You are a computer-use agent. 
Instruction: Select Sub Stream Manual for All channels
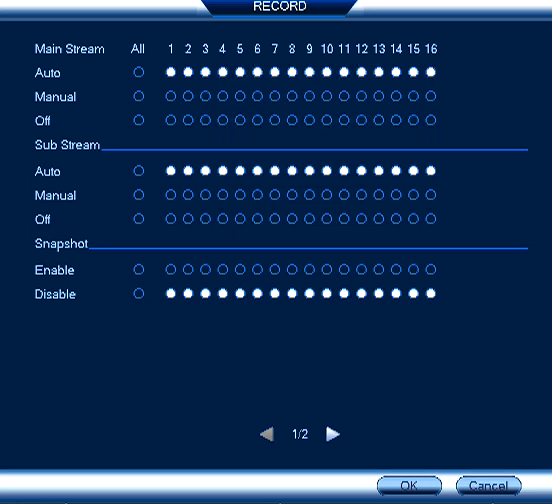point(139,195)
